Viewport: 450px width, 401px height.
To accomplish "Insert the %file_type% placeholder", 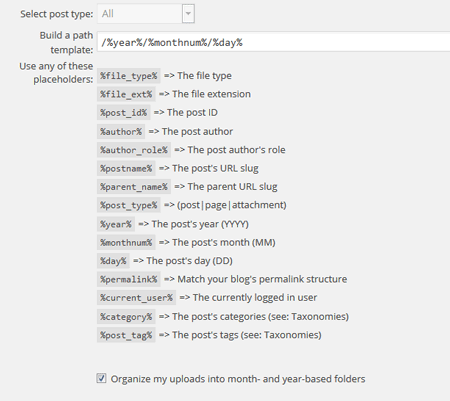I will (x=129, y=76).
